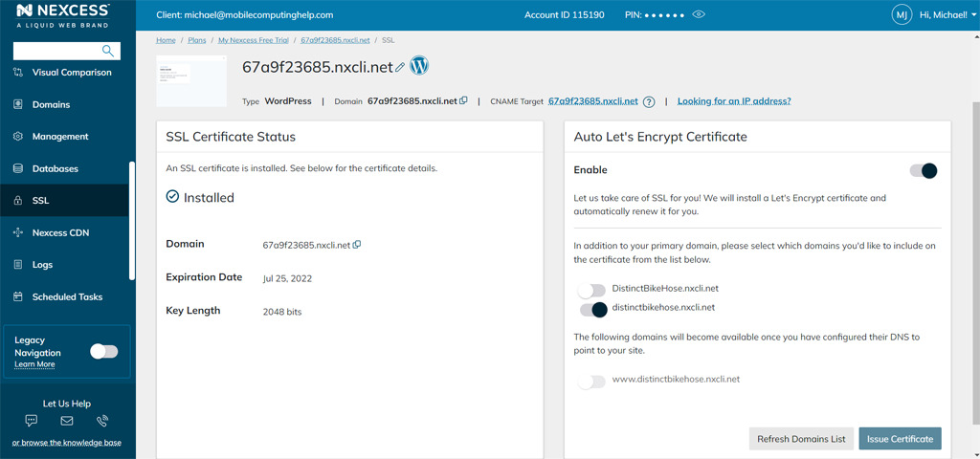980x459 pixels.
Task: Click the Jul 25, 2022 expiration date
Action: [287, 278]
